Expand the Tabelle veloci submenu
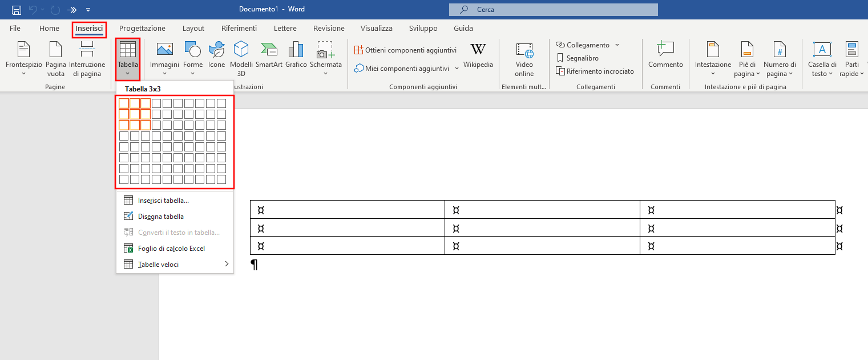This screenshot has width=868, height=360. tap(175, 265)
